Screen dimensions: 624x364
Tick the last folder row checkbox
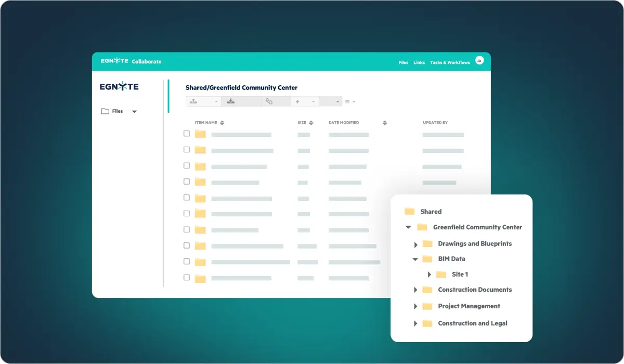click(187, 278)
